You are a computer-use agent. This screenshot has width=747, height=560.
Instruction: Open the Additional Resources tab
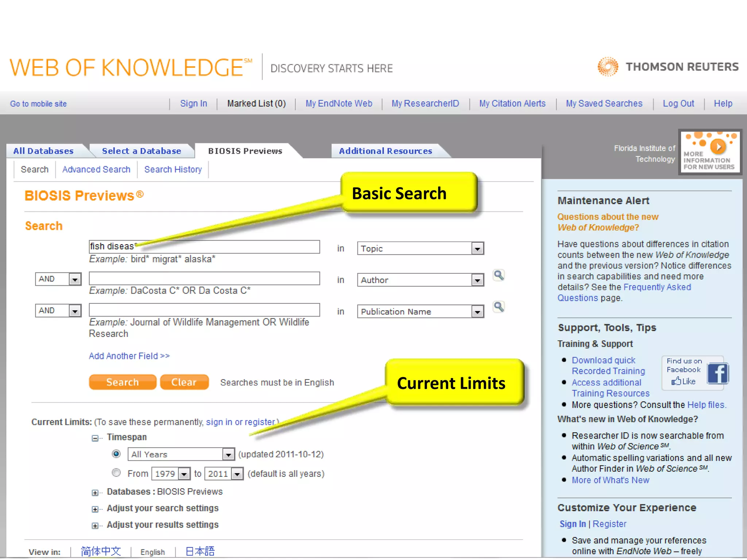(386, 151)
